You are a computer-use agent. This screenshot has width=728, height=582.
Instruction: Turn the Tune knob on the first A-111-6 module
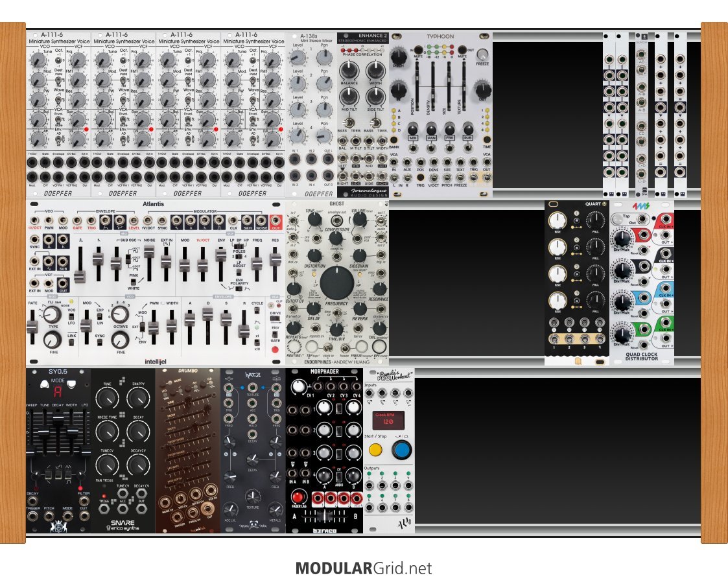pyautogui.click(x=38, y=60)
